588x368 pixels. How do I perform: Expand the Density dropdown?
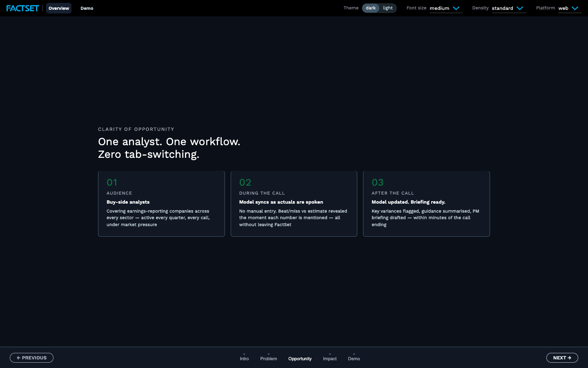coord(508,8)
